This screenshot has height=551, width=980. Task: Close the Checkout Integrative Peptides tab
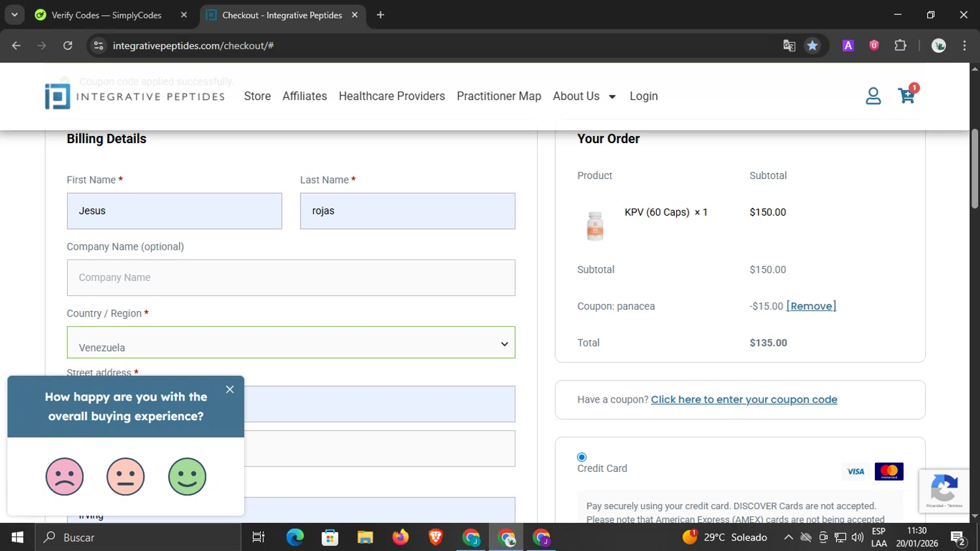pyautogui.click(x=355, y=15)
